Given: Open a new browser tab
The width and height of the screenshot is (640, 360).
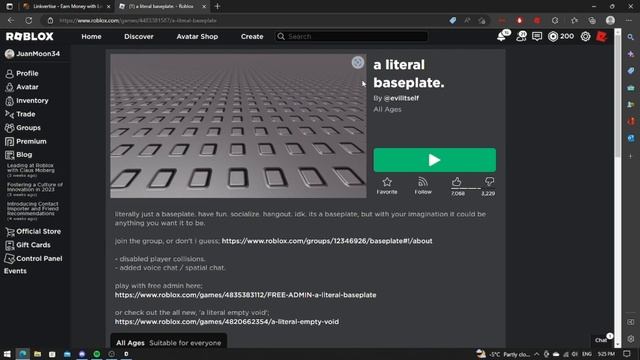Looking at the screenshot, I should coord(217,7).
